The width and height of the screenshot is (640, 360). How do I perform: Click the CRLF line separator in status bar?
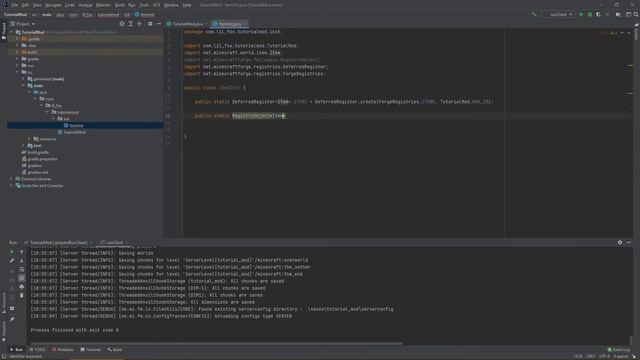pos(591,356)
